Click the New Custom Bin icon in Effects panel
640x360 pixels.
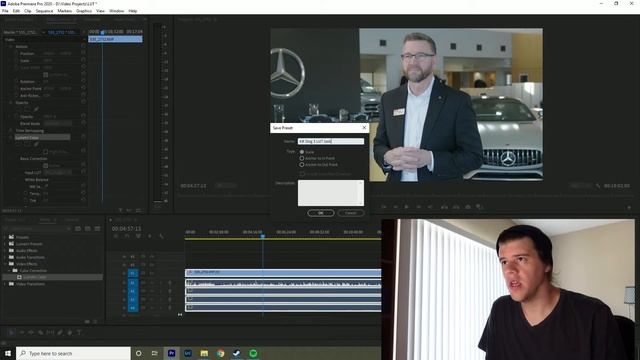click(87, 322)
